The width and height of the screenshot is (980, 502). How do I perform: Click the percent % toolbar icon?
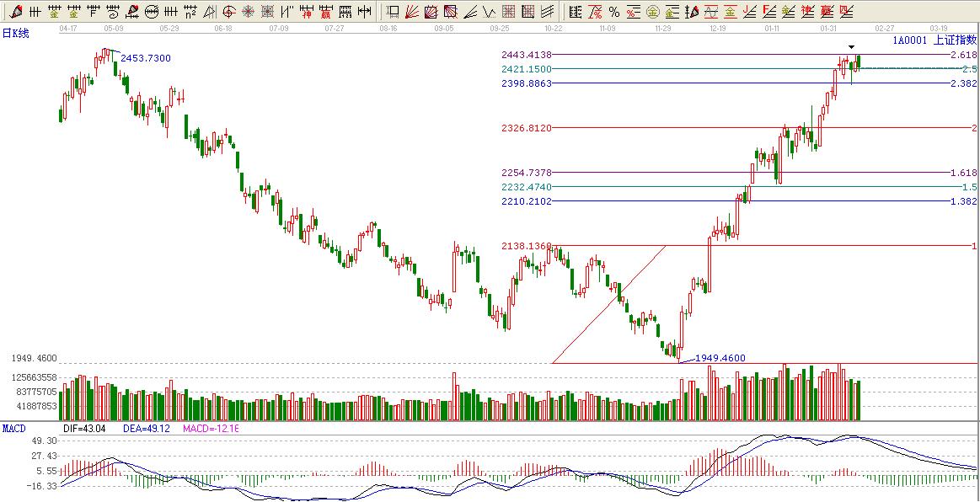point(613,12)
